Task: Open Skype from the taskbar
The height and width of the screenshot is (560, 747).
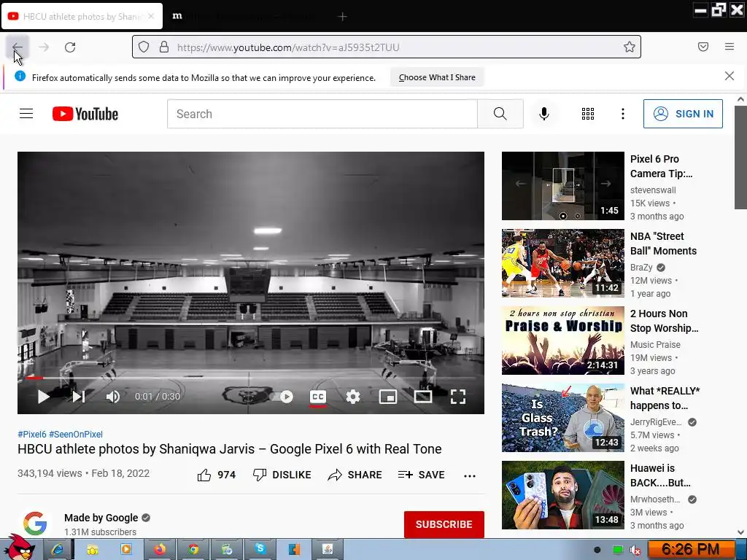Action: pyautogui.click(x=260, y=550)
